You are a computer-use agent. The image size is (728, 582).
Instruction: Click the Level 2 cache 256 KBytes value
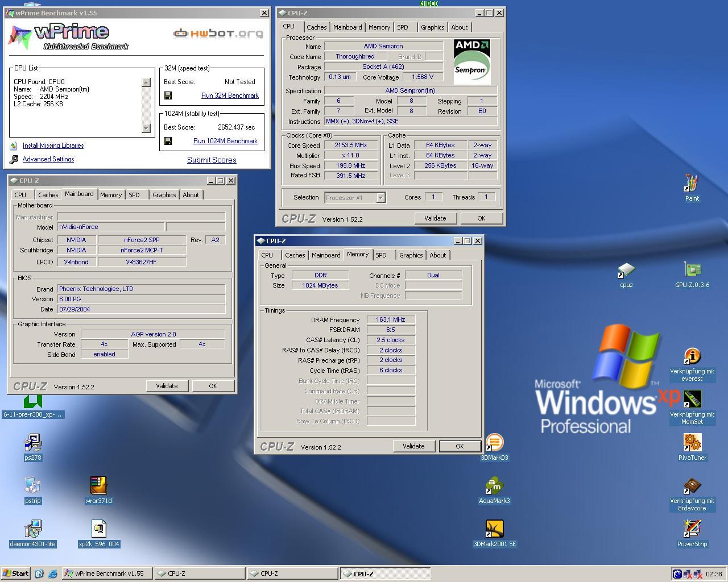pos(440,165)
